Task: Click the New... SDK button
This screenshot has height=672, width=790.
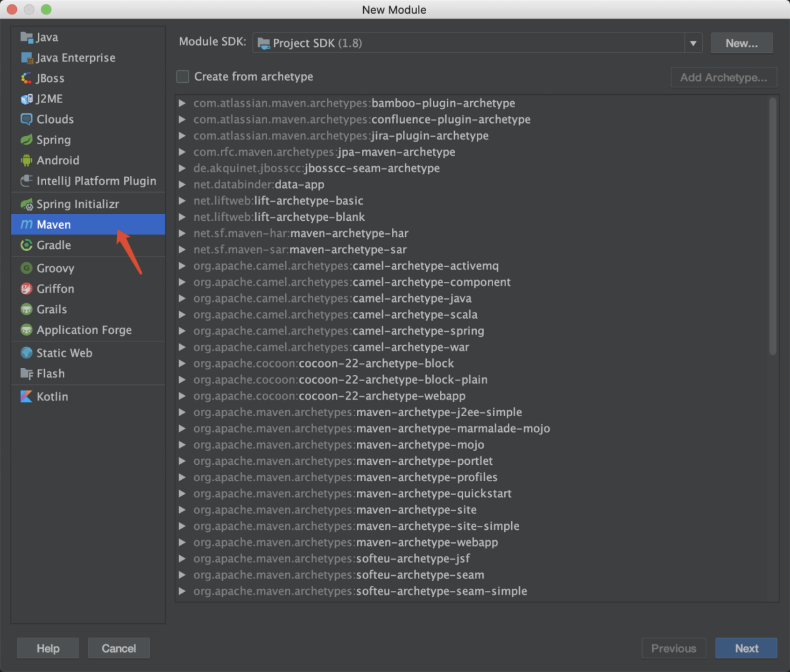Action: click(741, 43)
